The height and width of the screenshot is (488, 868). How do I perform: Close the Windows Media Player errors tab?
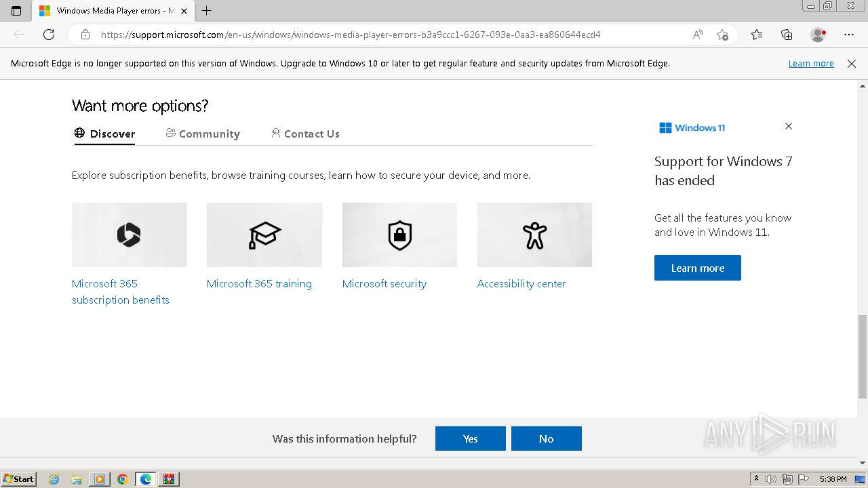pos(184,11)
